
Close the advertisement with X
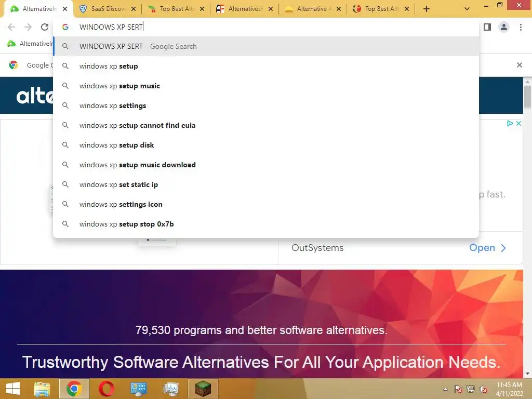point(518,123)
